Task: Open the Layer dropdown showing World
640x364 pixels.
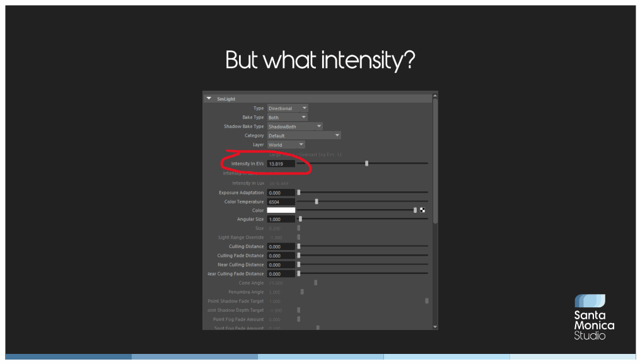Action: [x=286, y=145]
